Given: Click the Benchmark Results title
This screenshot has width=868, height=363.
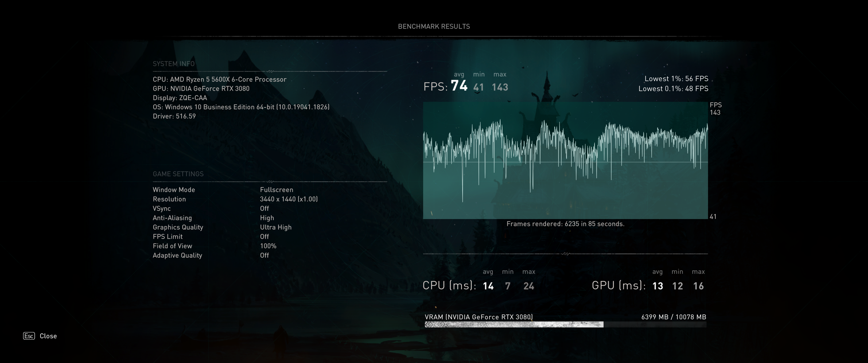Looking at the screenshot, I should pyautogui.click(x=434, y=26).
